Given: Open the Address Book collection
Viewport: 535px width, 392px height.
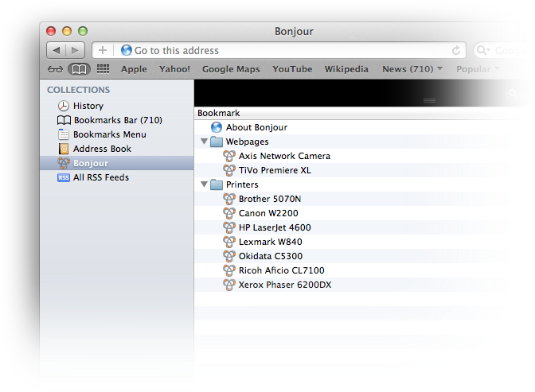Looking at the screenshot, I should (x=102, y=149).
